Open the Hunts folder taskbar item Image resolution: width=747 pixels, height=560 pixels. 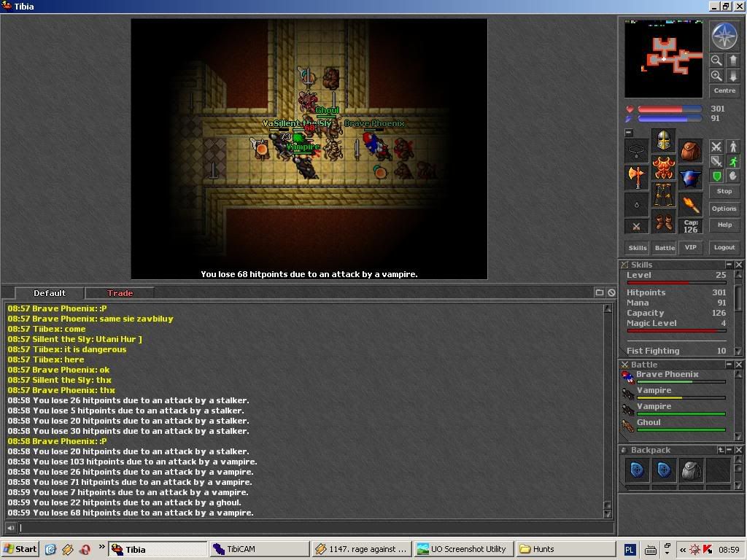565,549
